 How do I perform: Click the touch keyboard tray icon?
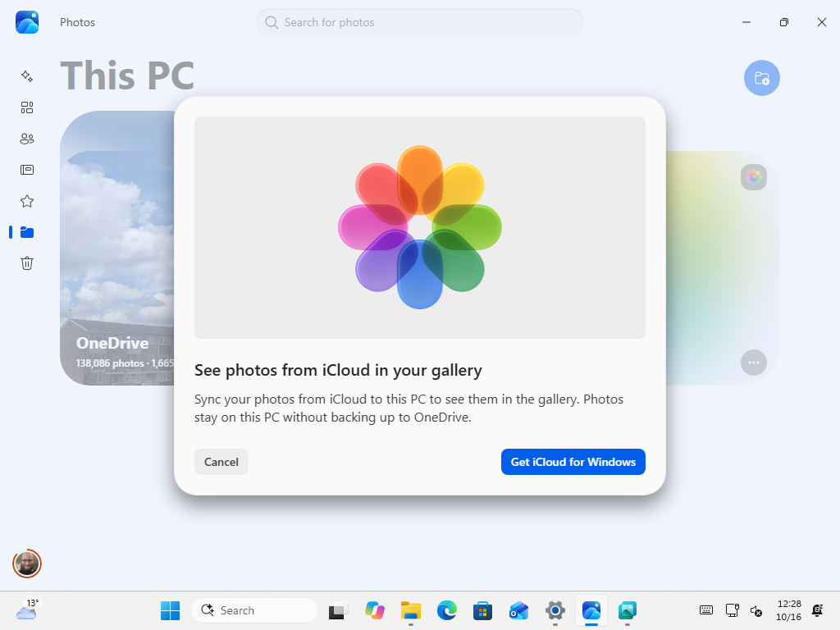click(706, 610)
